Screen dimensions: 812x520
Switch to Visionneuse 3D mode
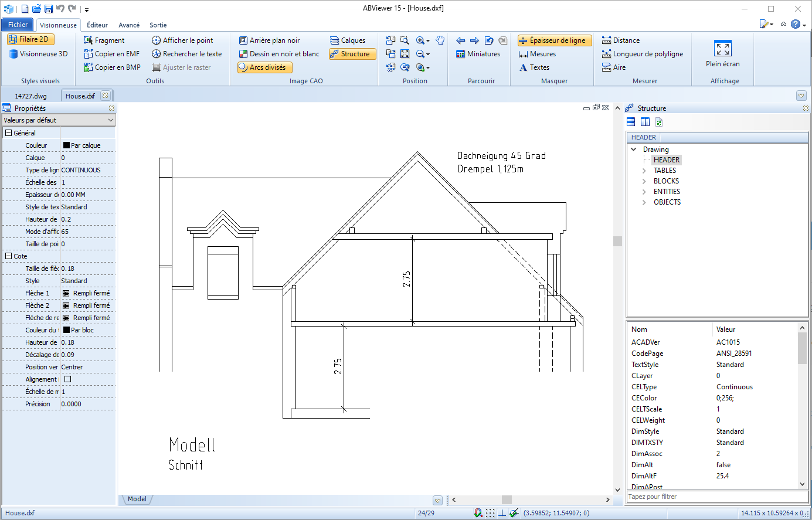coord(38,54)
